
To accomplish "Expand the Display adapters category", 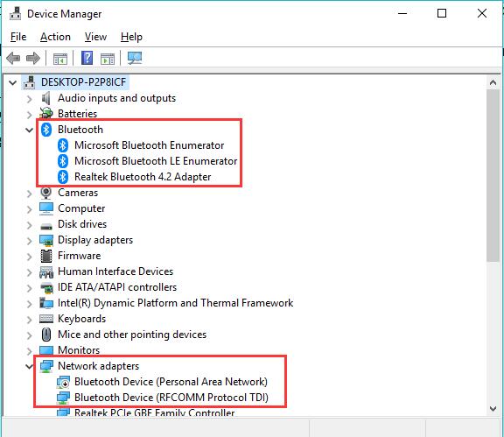I will [x=29, y=241].
